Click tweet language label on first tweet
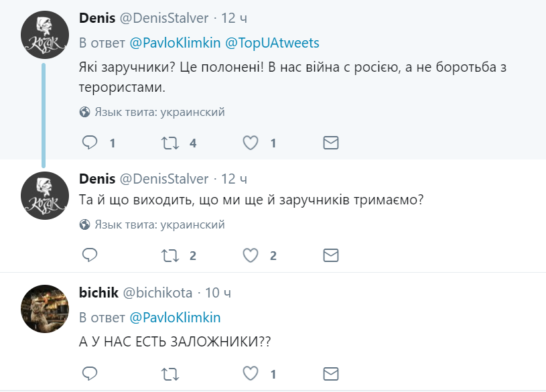546x392 pixels. click(x=159, y=112)
